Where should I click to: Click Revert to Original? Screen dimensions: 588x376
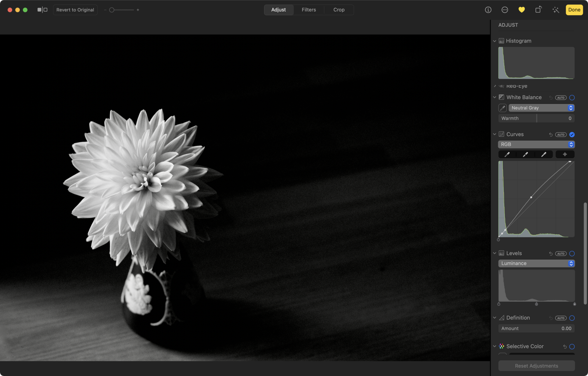[75, 10]
